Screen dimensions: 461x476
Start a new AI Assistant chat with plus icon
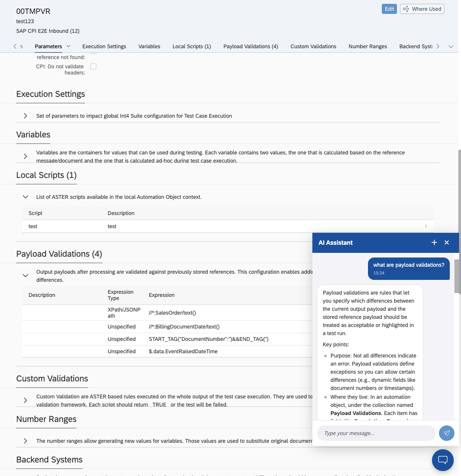(x=434, y=242)
